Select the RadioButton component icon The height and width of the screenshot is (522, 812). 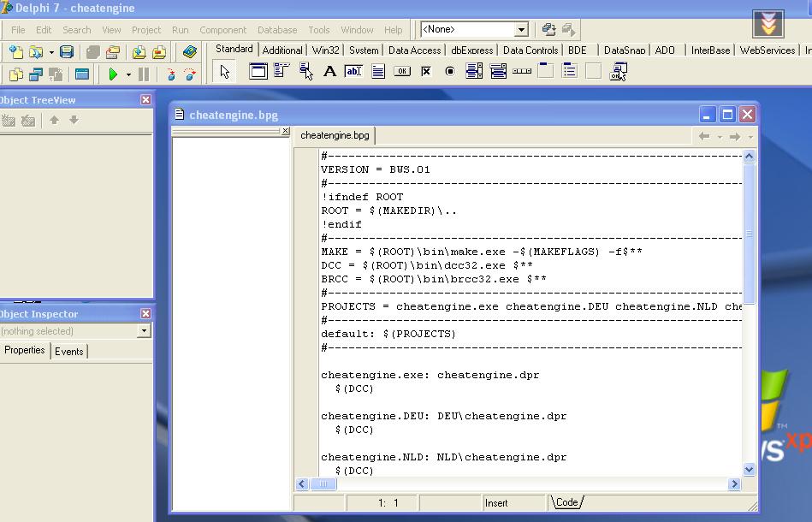(450, 72)
